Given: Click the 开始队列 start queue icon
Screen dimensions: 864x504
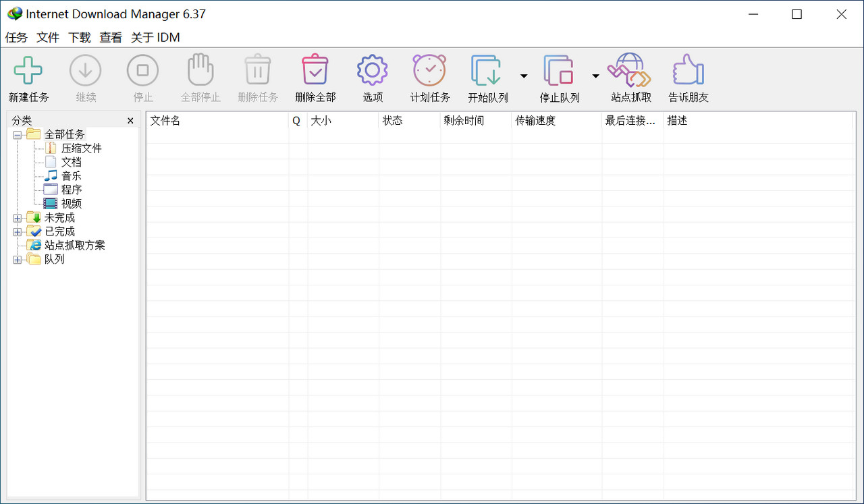Looking at the screenshot, I should click(487, 71).
